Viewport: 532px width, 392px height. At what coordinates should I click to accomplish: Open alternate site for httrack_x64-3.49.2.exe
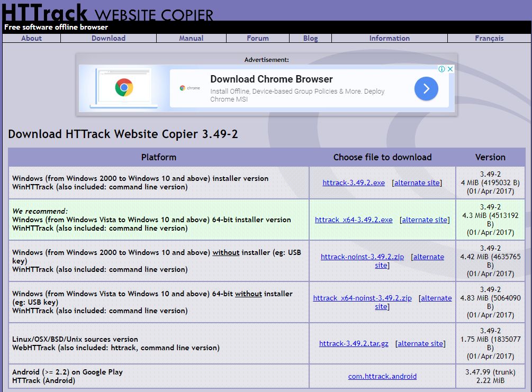click(x=425, y=220)
